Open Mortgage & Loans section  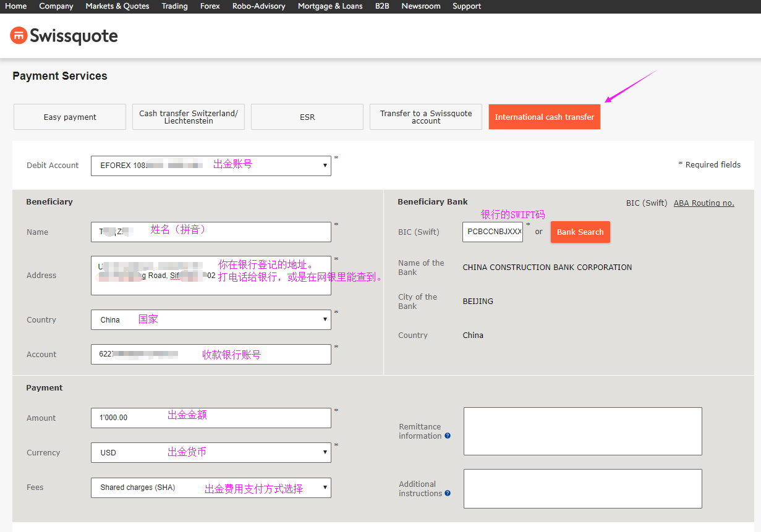[x=330, y=6]
